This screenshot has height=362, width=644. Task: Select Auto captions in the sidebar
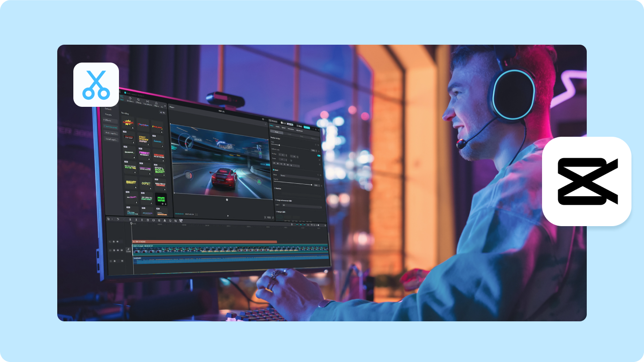[x=110, y=133]
